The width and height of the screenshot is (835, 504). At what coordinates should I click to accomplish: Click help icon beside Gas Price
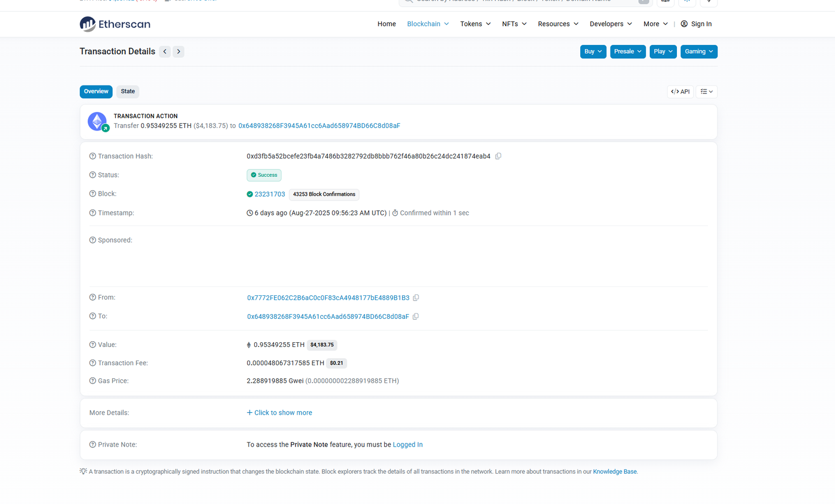pos(92,381)
